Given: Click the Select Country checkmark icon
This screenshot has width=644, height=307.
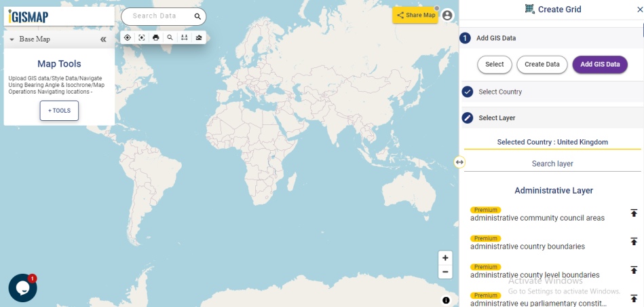Looking at the screenshot, I should (468, 92).
